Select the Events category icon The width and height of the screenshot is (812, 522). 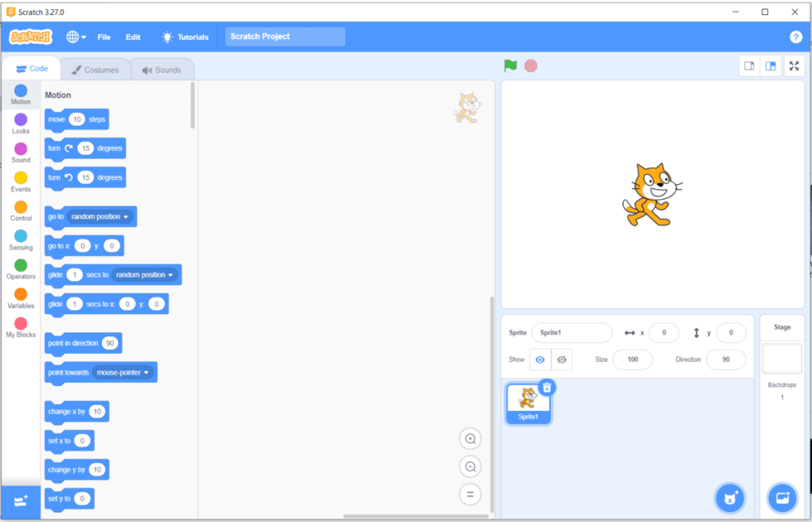click(20, 176)
